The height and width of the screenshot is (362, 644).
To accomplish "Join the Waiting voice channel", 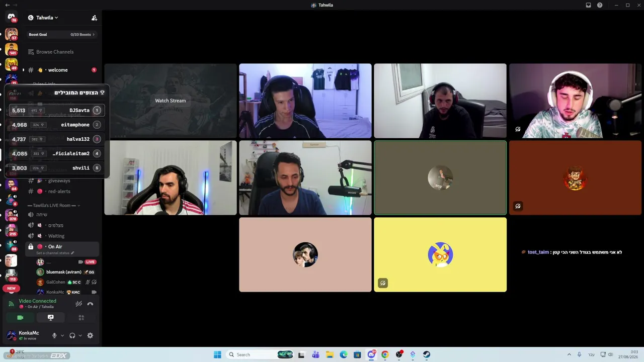I will [x=62, y=236].
